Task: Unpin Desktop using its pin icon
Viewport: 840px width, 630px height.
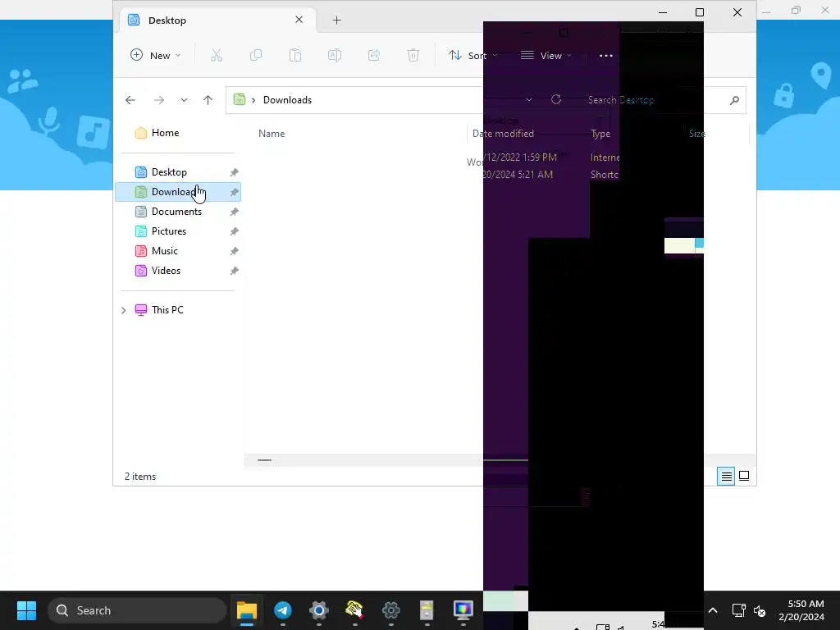Action: pyautogui.click(x=234, y=172)
